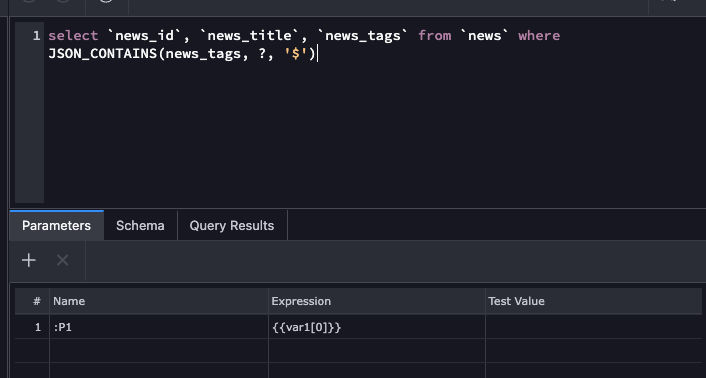Edit the {{var1[0]}} expression cell
Image resolution: width=706 pixels, height=378 pixels.
click(377, 327)
